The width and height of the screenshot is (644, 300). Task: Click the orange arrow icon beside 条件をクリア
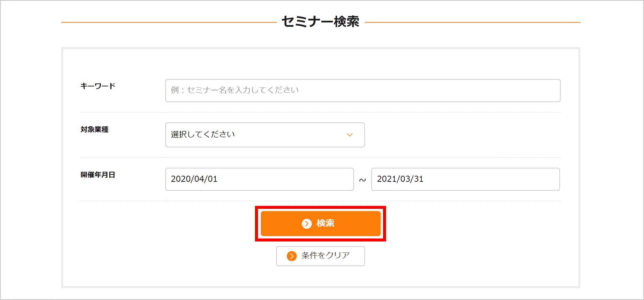click(292, 256)
